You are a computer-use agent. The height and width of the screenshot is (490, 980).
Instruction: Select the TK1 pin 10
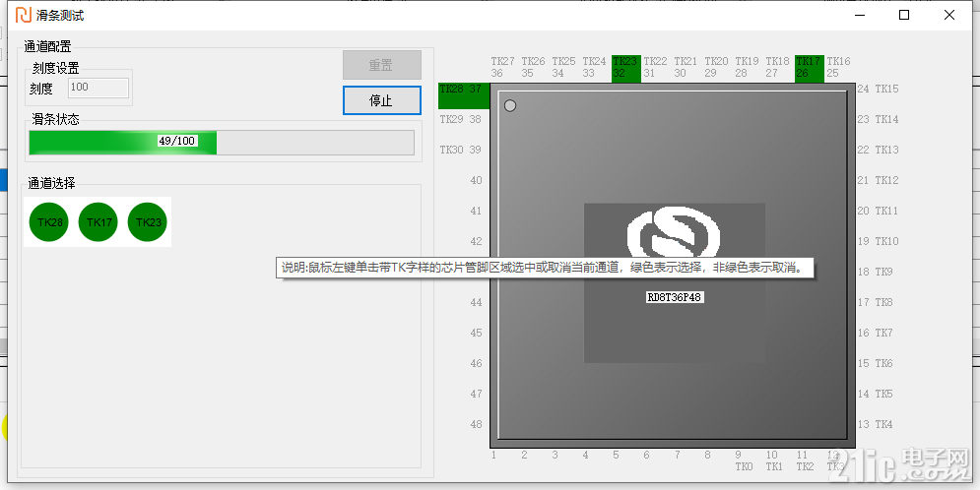[774, 460]
